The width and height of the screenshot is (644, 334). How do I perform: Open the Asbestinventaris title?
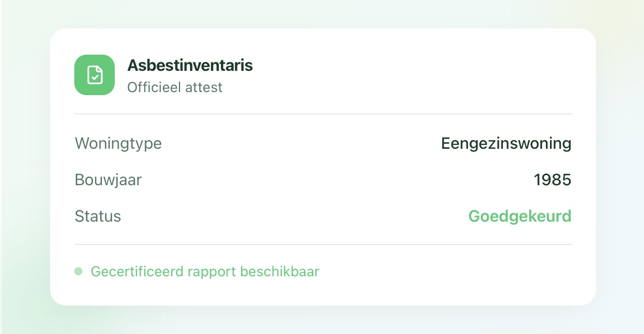[190, 65]
